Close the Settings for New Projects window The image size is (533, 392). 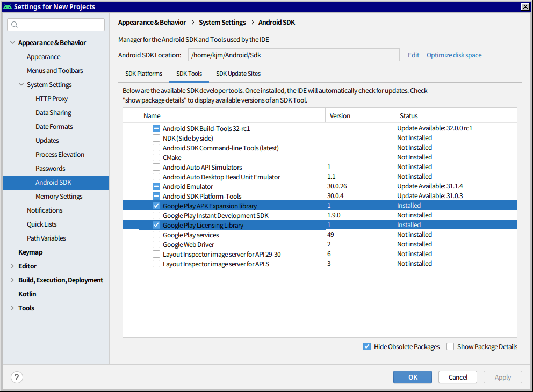(525, 6)
